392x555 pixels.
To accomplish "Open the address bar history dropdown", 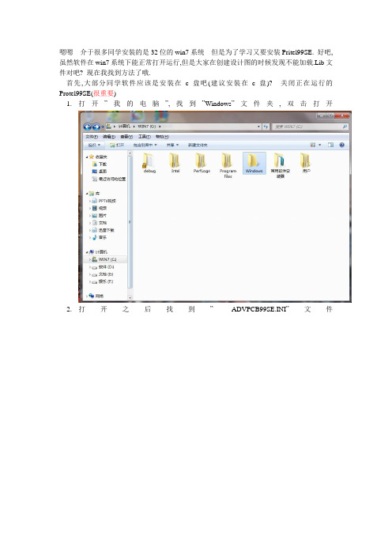I will 258,126.
